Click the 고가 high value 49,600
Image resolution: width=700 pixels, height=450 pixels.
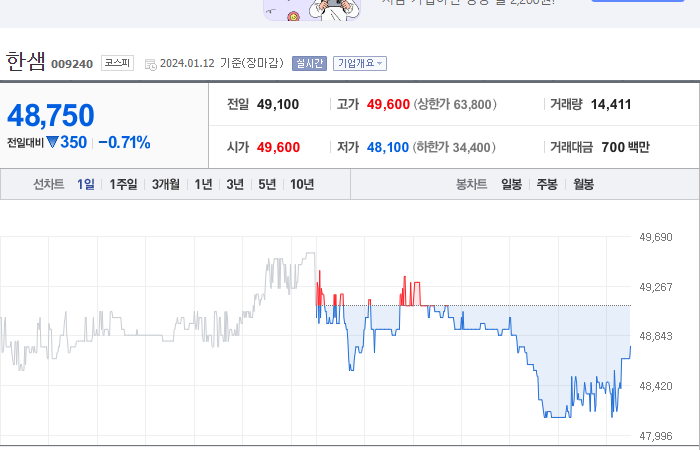[388, 104]
